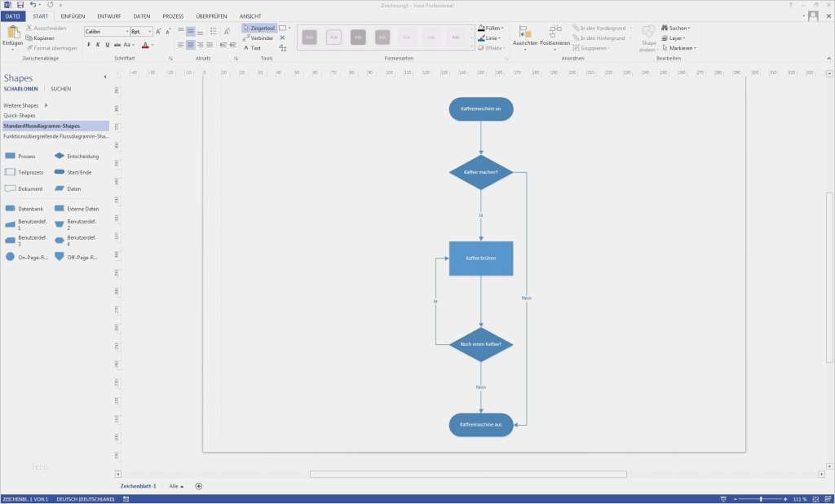This screenshot has width=835, height=504.
Task: Click the SUCHEN link in Shapes panel
Action: [x=60, y=88]
